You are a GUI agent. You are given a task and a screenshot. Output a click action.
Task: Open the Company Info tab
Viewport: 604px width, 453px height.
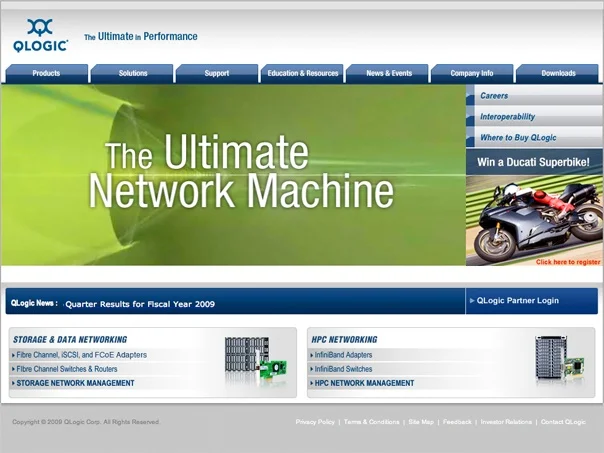[x=472, y=73]
